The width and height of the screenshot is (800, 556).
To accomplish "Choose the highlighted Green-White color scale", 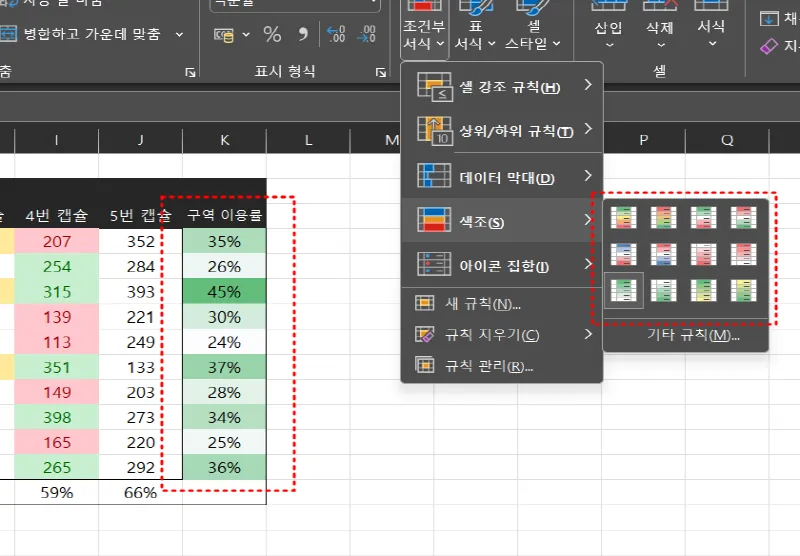I will 623,291.
